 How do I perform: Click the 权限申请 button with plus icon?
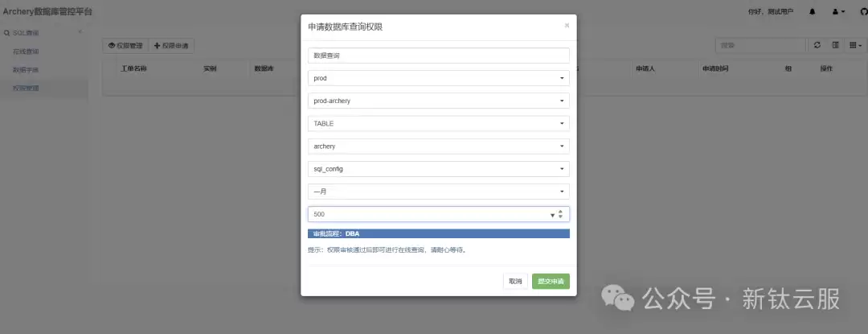point(172,46)
